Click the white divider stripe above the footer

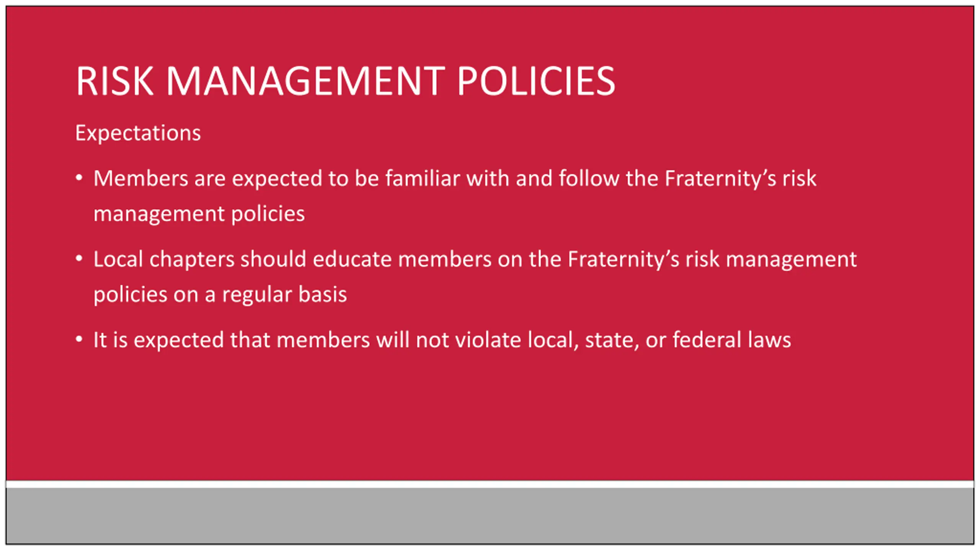pos(490,484)
